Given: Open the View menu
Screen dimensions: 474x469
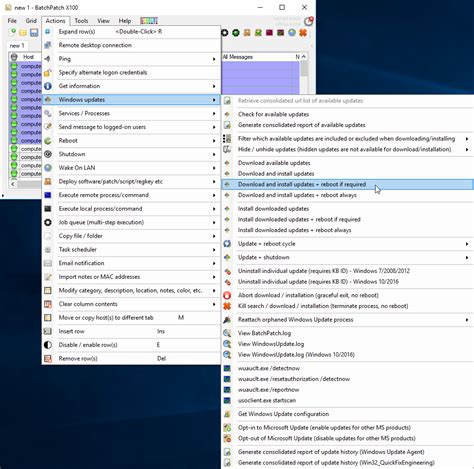Looking at the screenshot, I should [103, 21].
